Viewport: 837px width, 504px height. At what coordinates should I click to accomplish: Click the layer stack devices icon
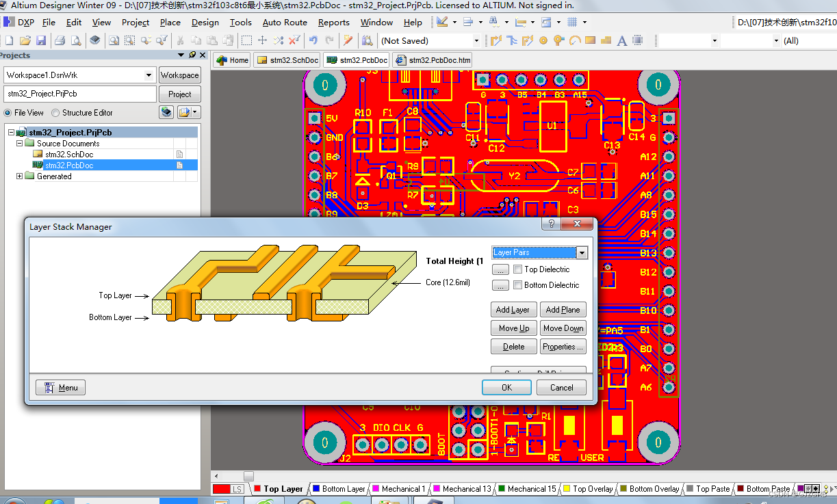coord(95,40)
